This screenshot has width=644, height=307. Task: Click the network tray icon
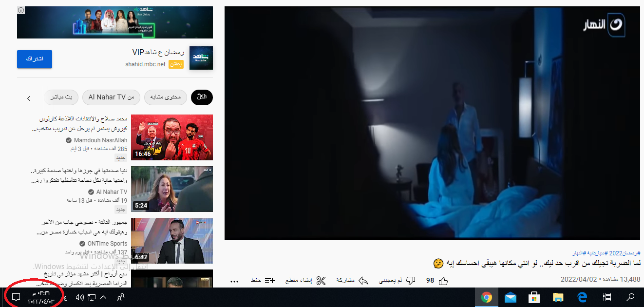tap(92, 297)
